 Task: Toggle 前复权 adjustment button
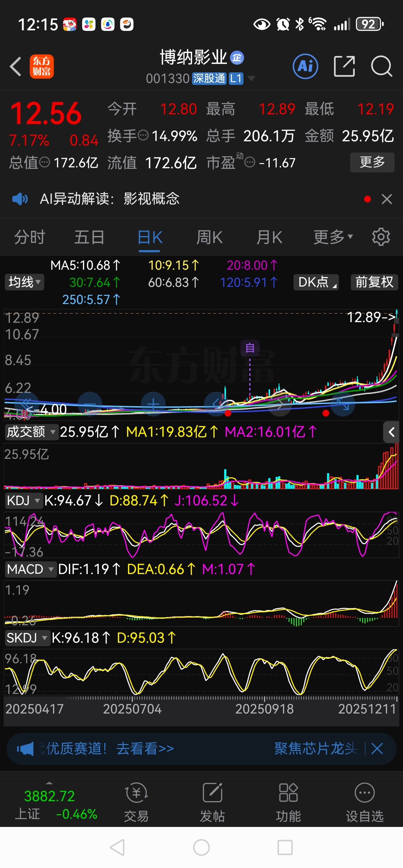(x=375, y=282)
